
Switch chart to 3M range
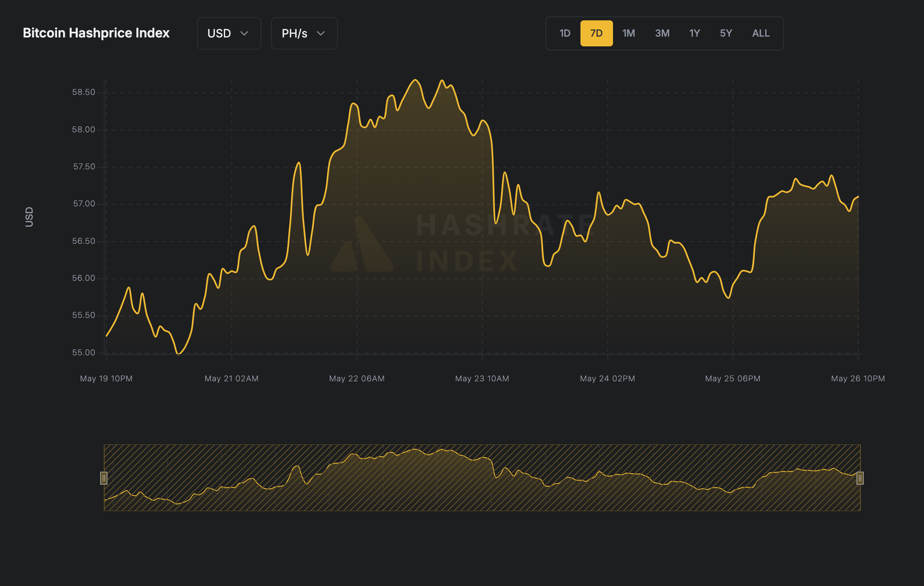click(x=662, y=33)
